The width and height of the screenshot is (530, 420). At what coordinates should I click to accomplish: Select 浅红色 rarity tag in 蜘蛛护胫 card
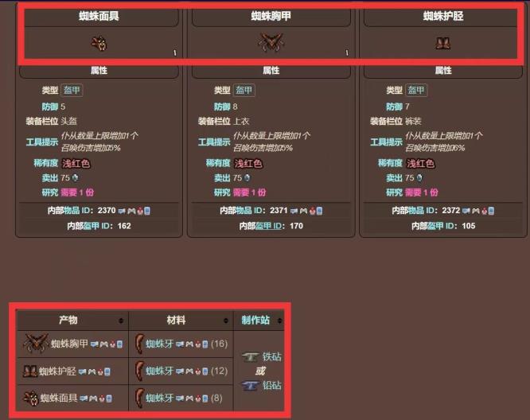(x=420, y=164)
